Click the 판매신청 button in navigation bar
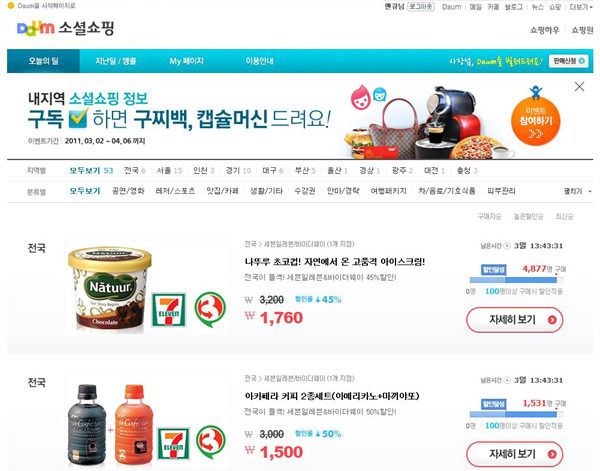The height and width of the screenshot is (471, 600). (568, 61)
